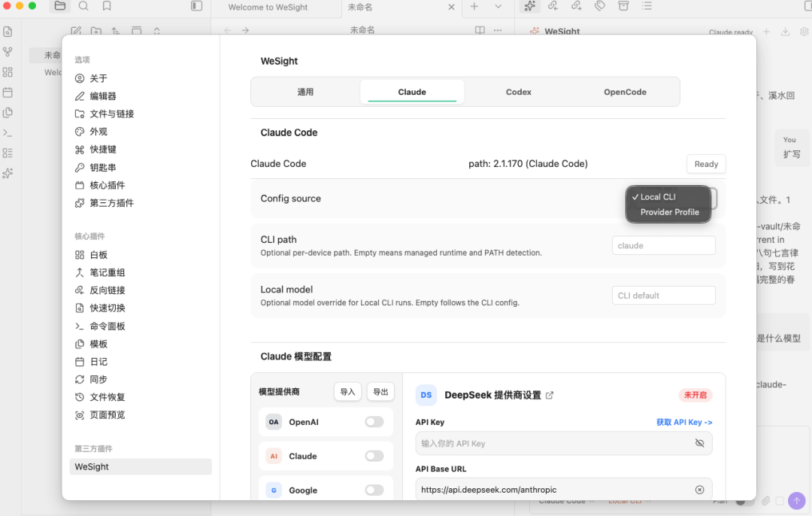The width and height of the screenshot is (812, 516).
Task: Switch to the Codex tab
Action: (x=518, y=92)
